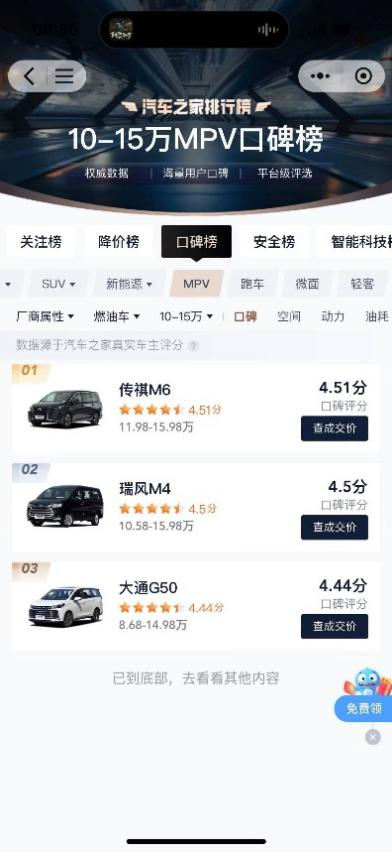This screenshot has height=852, width=392.
Task: Tap the mini program close circle icon
Action: coord(364,76)
